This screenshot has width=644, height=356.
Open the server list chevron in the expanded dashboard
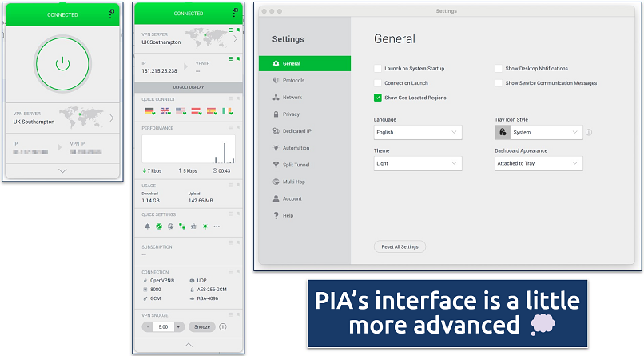(236, 38)
